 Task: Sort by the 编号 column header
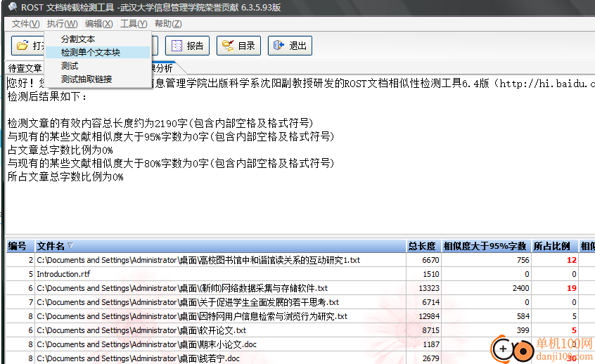[x=20, y=247]
